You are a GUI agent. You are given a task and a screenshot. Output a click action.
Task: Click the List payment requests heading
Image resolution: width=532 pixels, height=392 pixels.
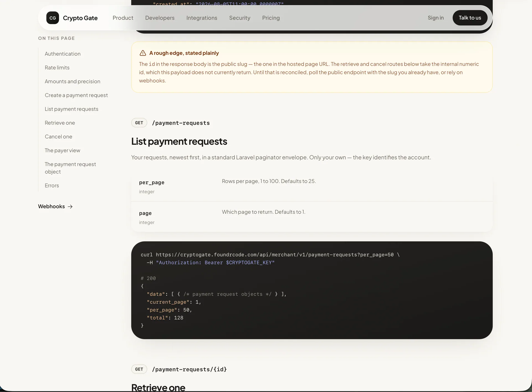179,141
